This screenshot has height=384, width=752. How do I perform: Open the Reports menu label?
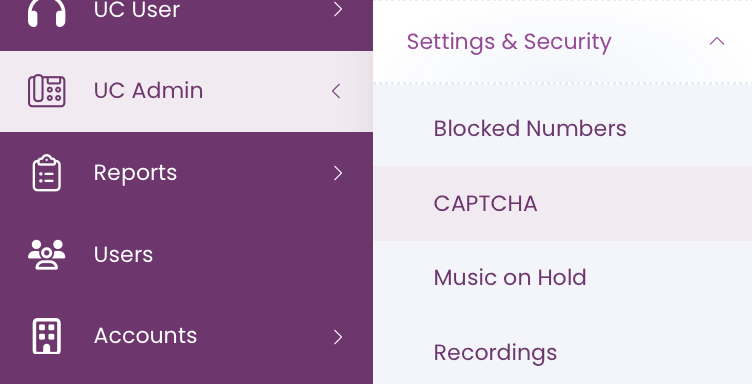click(135, 173)
